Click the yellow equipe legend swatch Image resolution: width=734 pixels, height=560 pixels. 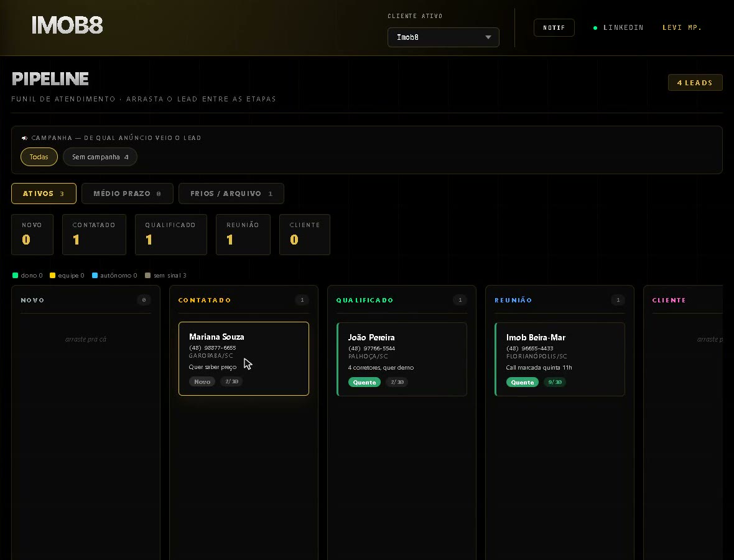tap(52, 275)
